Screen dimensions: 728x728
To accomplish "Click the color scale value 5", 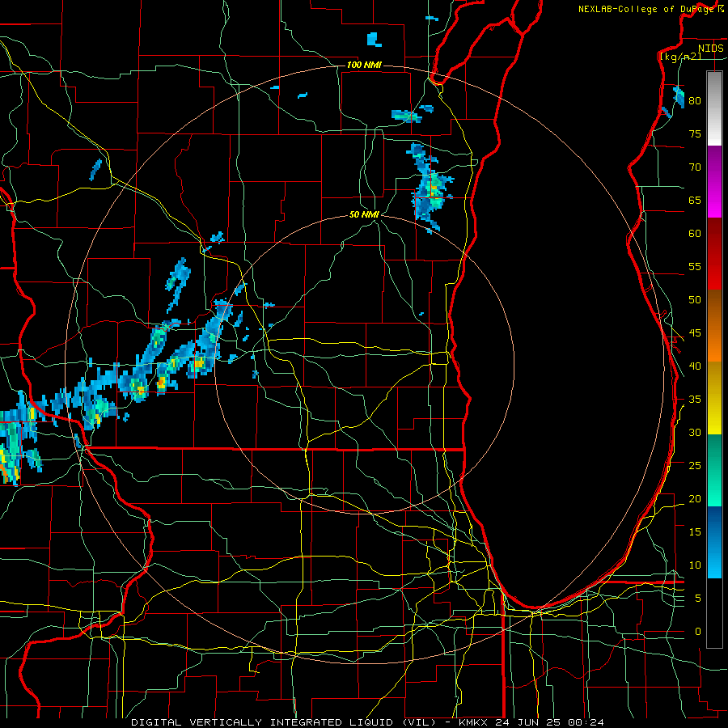I will (698, 599).
